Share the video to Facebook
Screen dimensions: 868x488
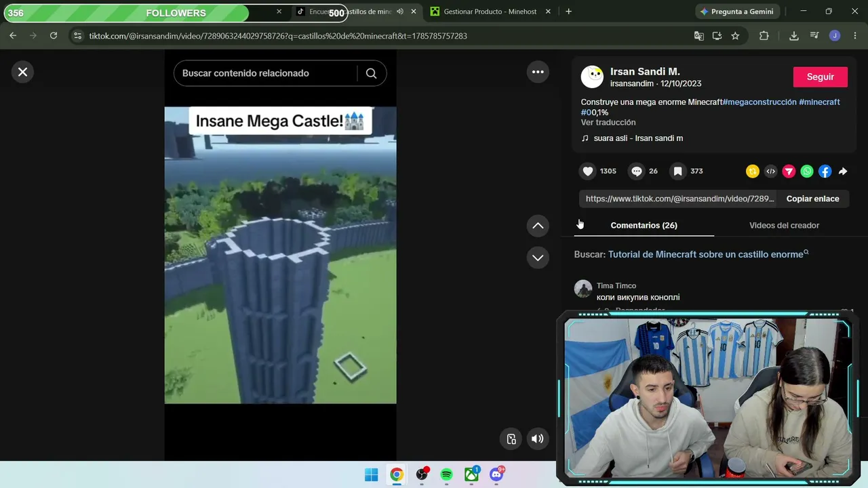(x=825, y=171)
